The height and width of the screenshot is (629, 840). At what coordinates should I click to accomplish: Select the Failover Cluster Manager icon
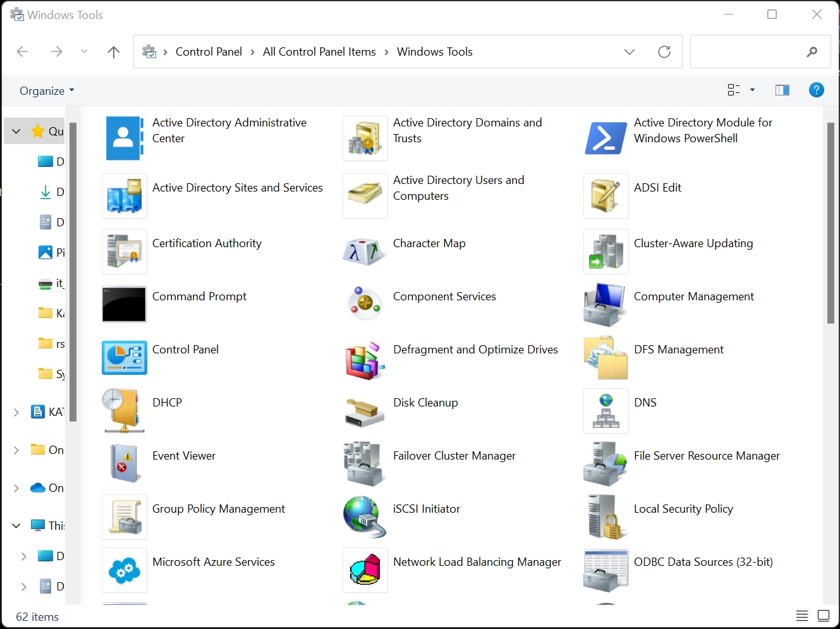coord(365,464)
